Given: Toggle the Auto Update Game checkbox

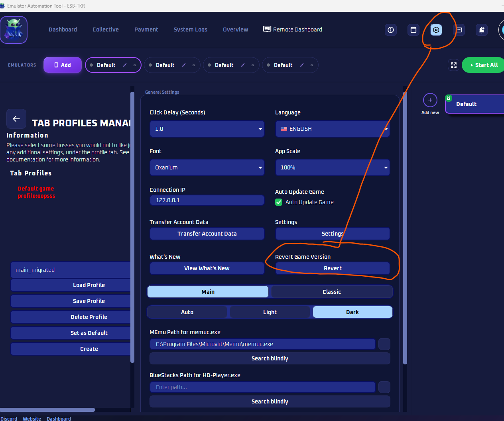Looking at the screenshot, I should tap(279, 202).
